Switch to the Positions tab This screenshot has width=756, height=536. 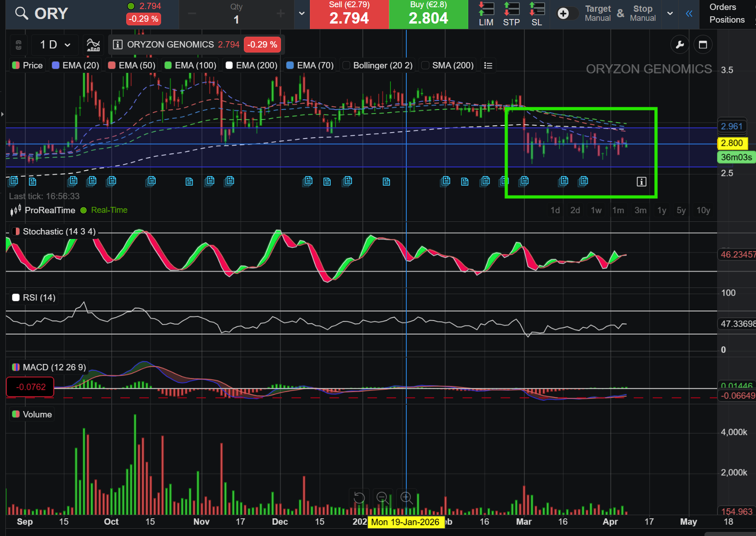pyautogui.click(x=727, y=20)
